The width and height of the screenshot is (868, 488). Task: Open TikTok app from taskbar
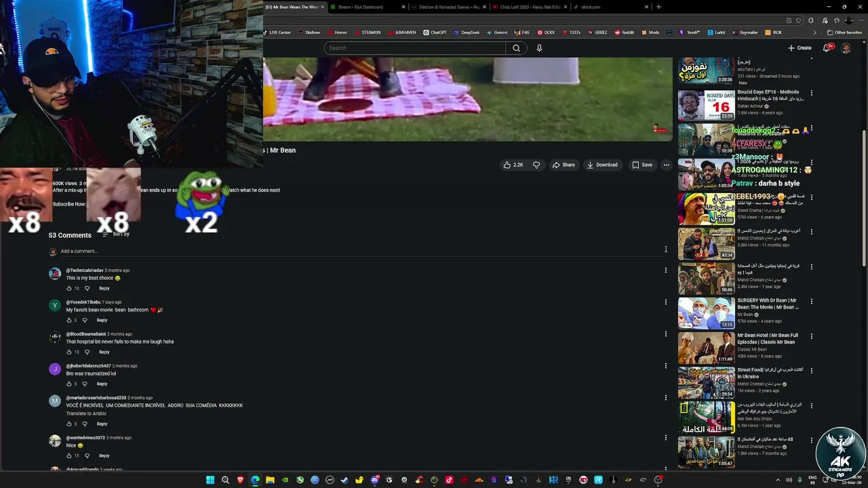449,481
